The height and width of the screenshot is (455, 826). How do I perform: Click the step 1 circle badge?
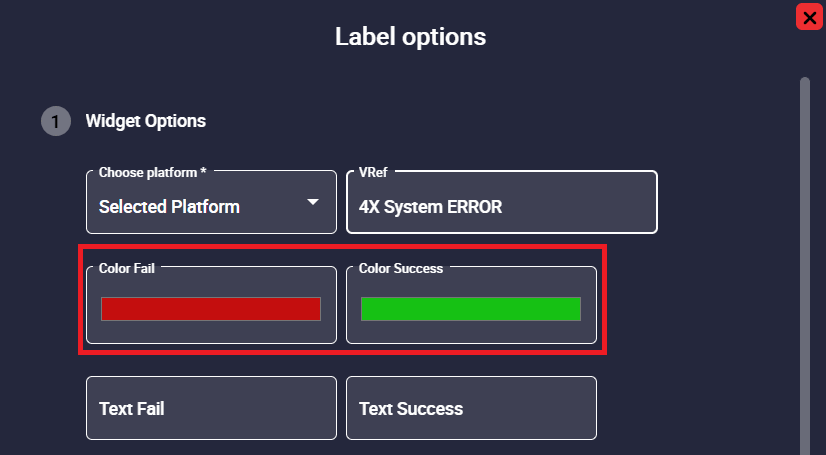click(55, 121)
